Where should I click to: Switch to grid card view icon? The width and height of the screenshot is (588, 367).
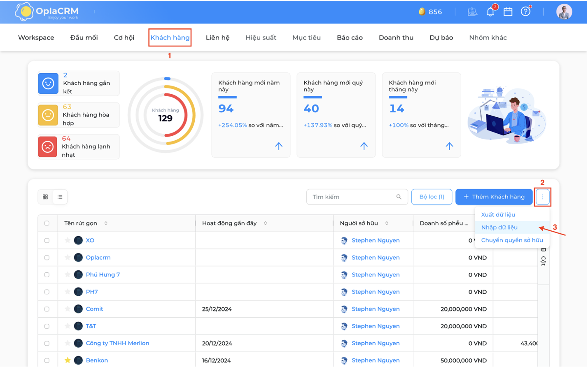tap(45, 197)
